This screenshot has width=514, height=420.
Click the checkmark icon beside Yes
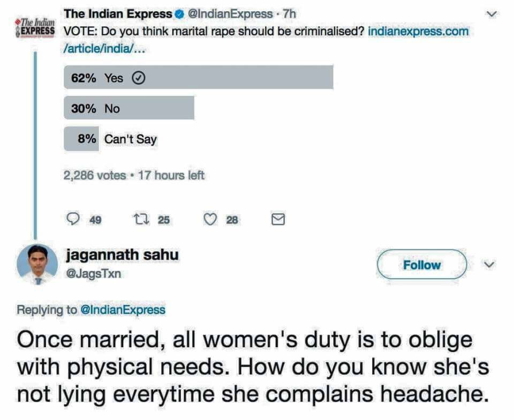[138, 78]
